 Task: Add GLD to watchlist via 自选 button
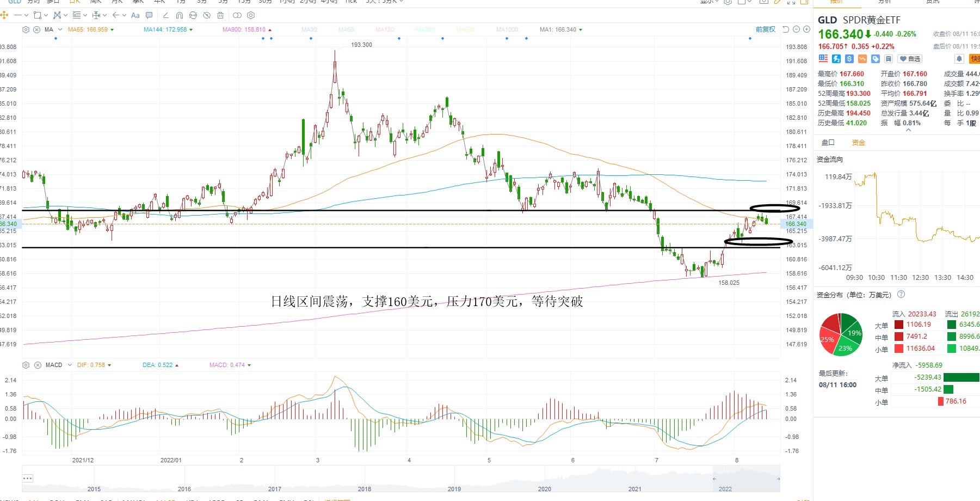(x=910, y=59)
